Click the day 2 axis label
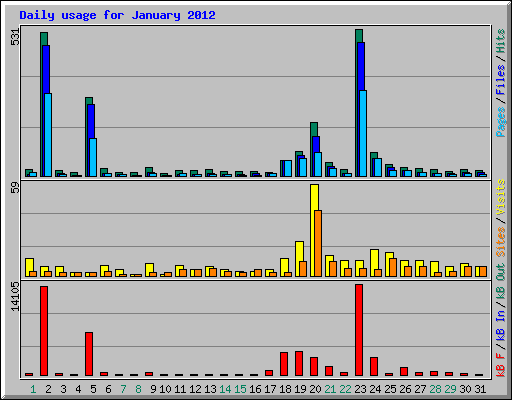 [x=48, y=389]
